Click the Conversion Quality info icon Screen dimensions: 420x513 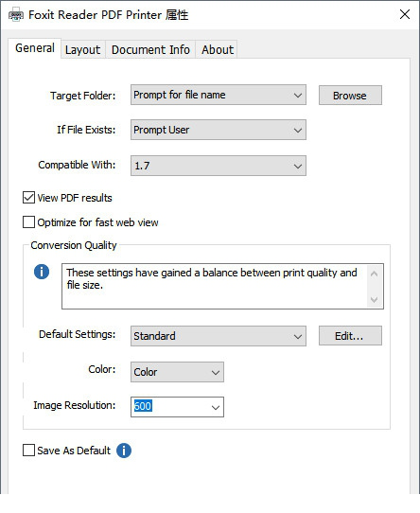coord(42,272)
